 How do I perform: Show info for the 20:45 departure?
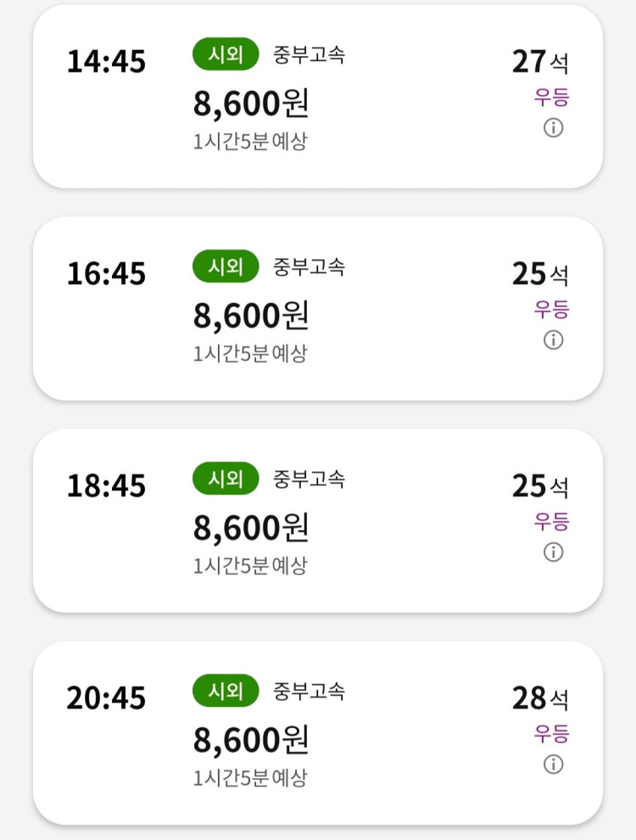(553, 764)
